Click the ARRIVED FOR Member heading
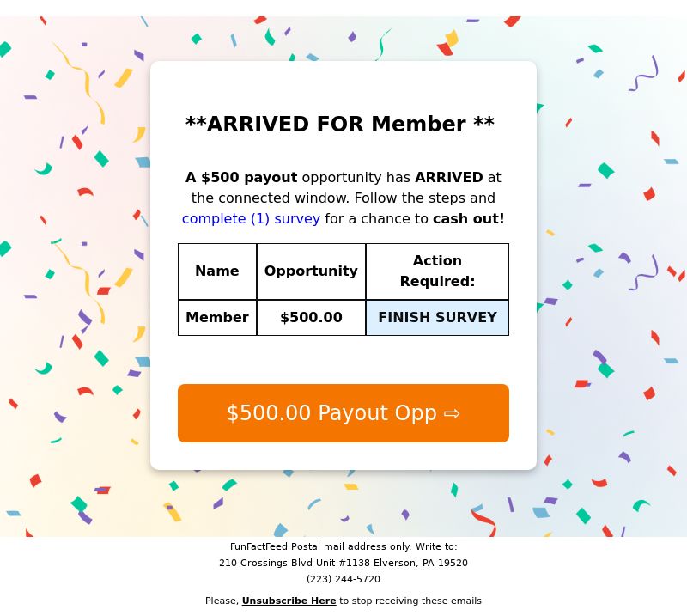 340,125
